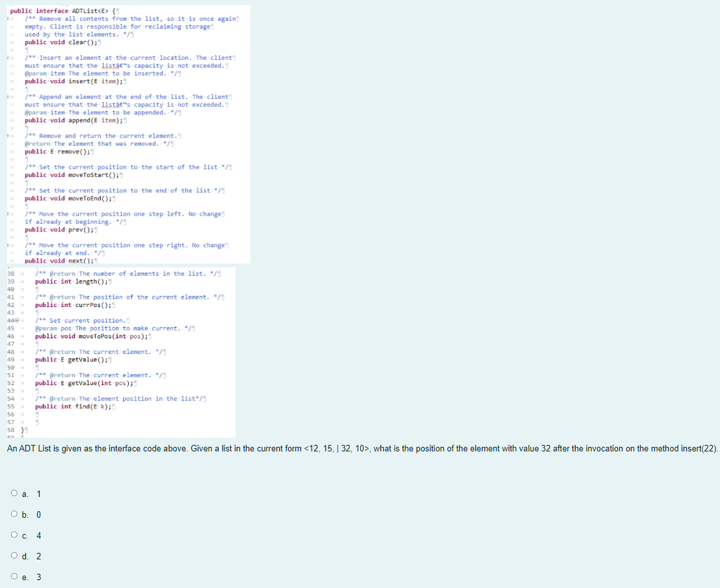Click the length() declaration on line 39
The width and height of the screenshot is (720, 588).
tap(73, 281)
